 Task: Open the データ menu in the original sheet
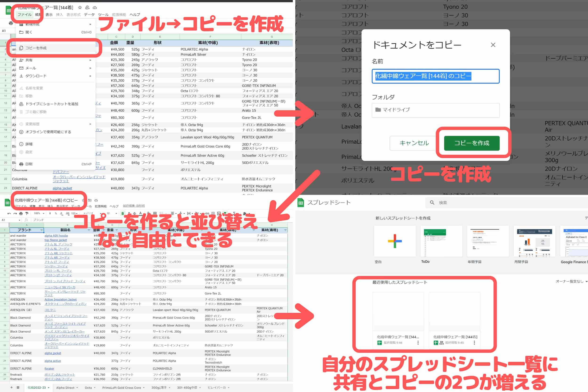(x=89, y=15)
